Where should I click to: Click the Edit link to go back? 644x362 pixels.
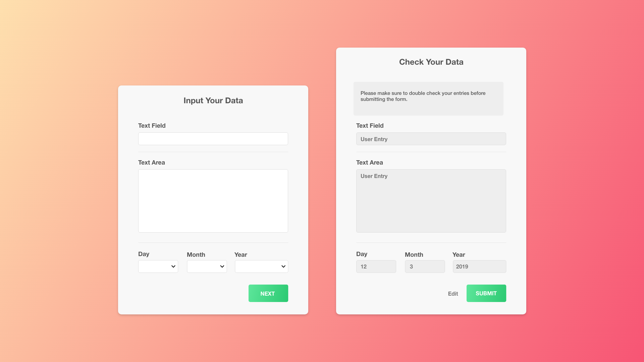pos(452,294)
